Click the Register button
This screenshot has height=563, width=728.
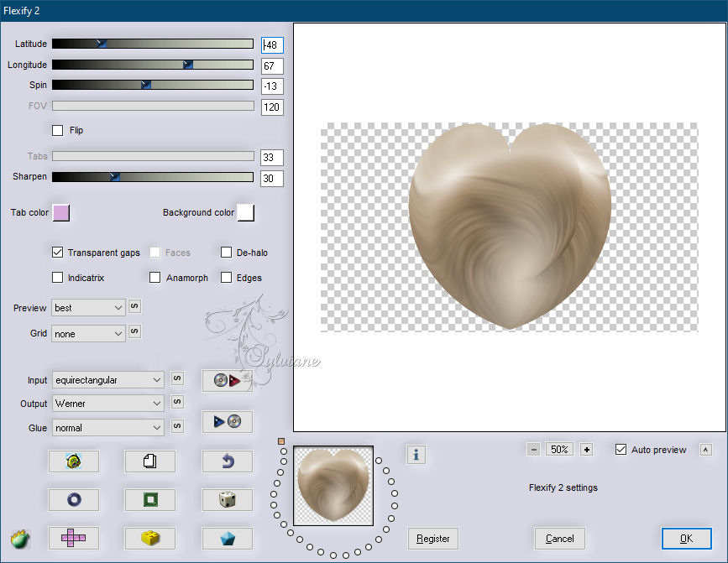click(433, 539)
